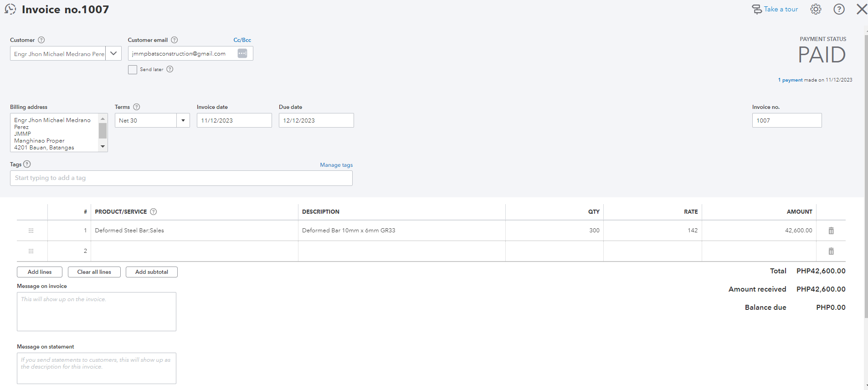Open the Cc/Bcc link
This screenshot has height=390, width=868.
(242, 40)
